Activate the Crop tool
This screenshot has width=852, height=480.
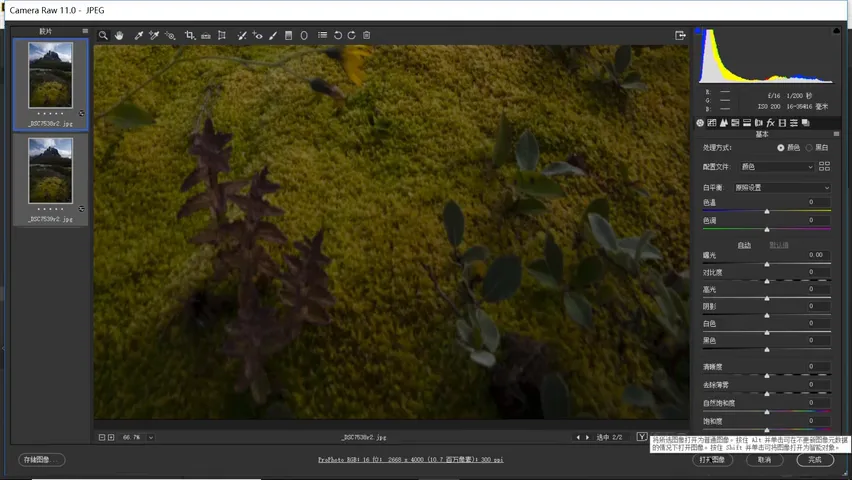[x=189, y=35]
